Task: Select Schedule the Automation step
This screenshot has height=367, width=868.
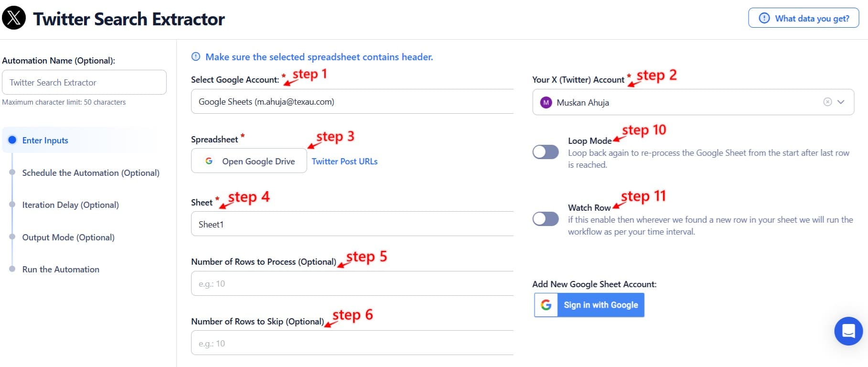Action: [91, 173]
